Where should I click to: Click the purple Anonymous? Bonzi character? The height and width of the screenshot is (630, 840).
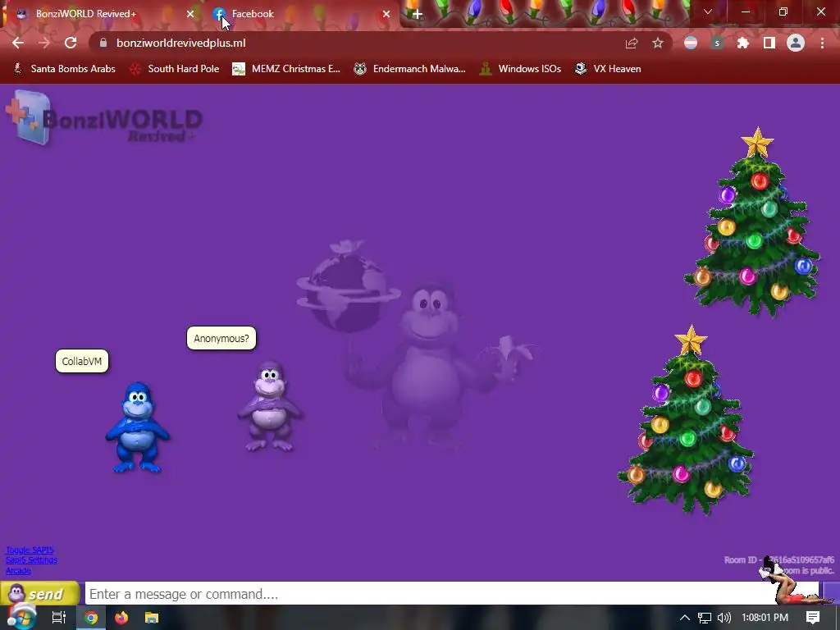[x=270, y=407]
